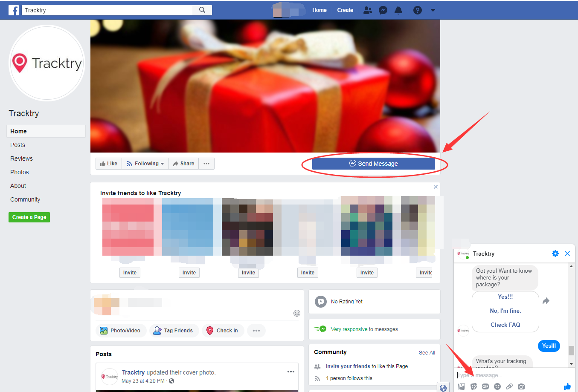This screenshot has height=392, width=578.
Task: Open Reviews in the page sidebar
Action: (21, 159)
